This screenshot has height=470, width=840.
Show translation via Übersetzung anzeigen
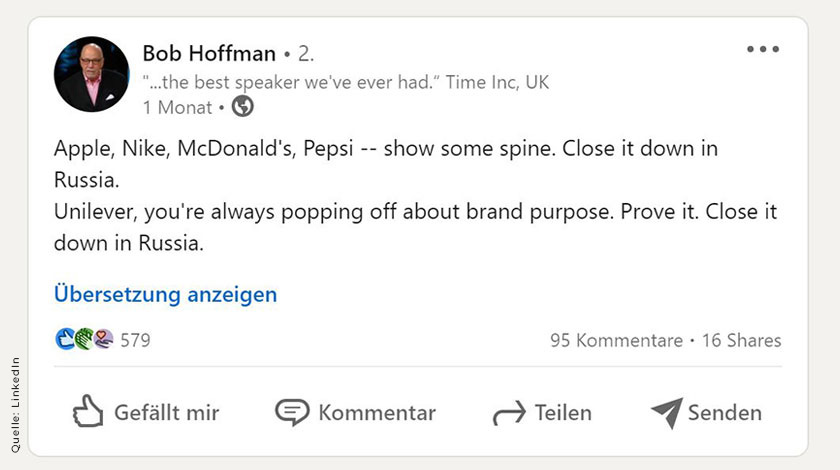click(166, 294)
